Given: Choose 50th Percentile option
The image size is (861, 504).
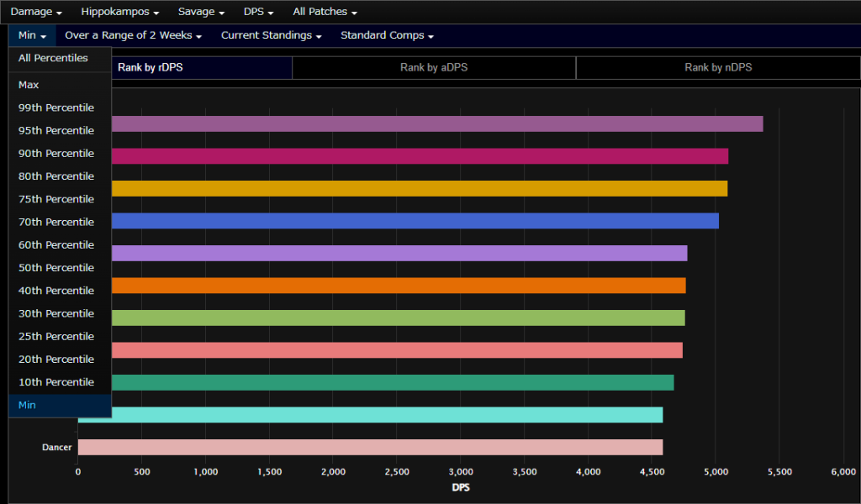Looking at the screenshot, I should [60, 268].
